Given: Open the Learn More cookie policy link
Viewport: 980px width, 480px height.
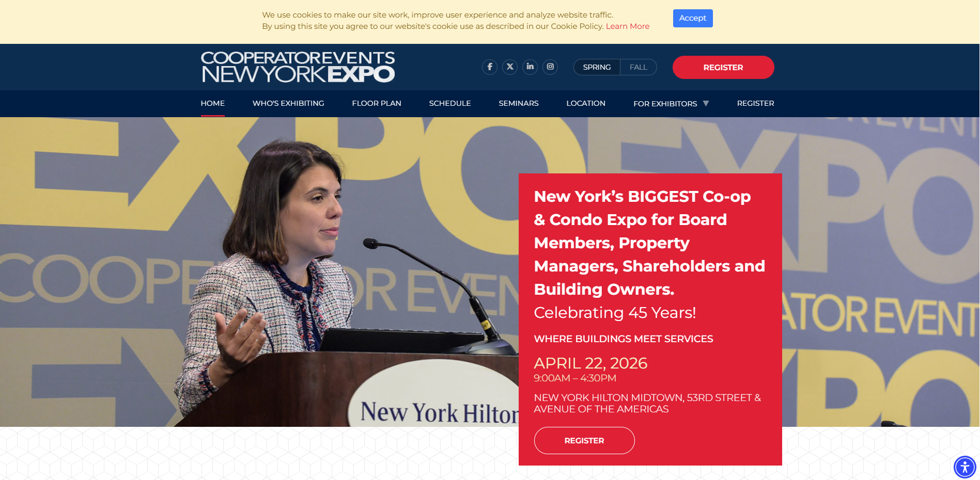Looking at the screenshot, I should coord(628,26).
